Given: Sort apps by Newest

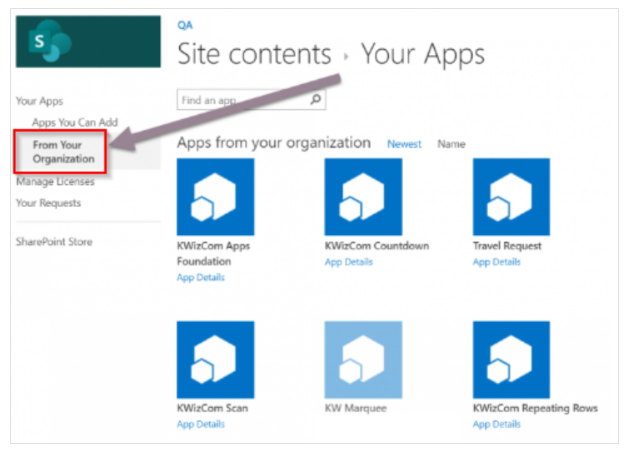Looking at the screenshot, I should click(x=404, y=144).
